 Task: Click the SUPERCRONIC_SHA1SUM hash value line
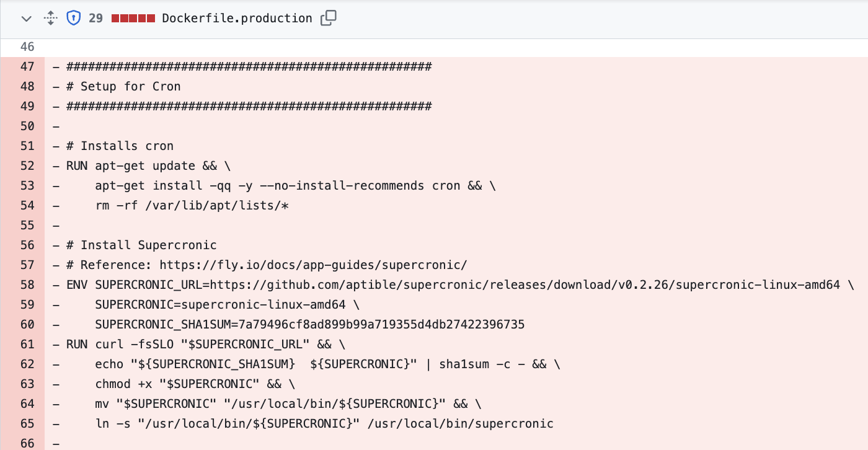[x=310, y=325]
